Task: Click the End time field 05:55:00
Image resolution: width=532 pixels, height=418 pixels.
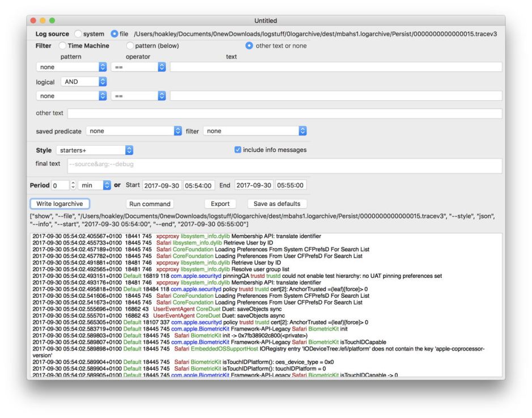Action: pyautogui.click(x=291, y=185)
